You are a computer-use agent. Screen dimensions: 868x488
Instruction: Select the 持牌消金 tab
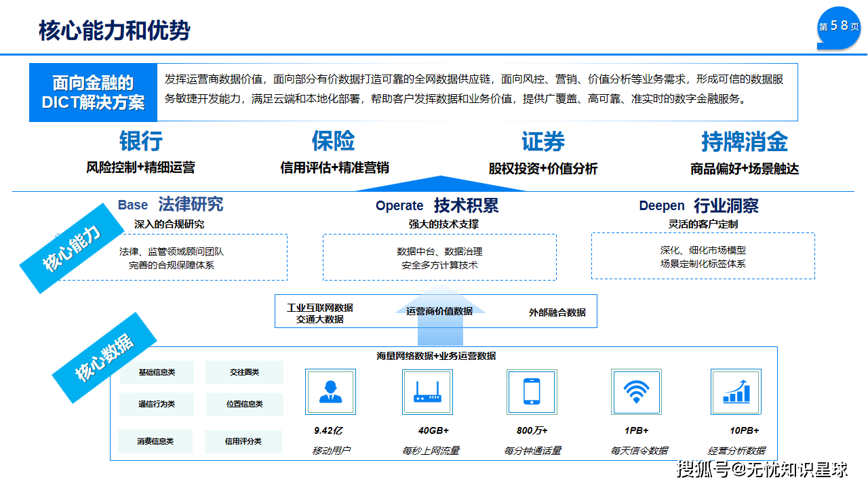coord(745,141)
